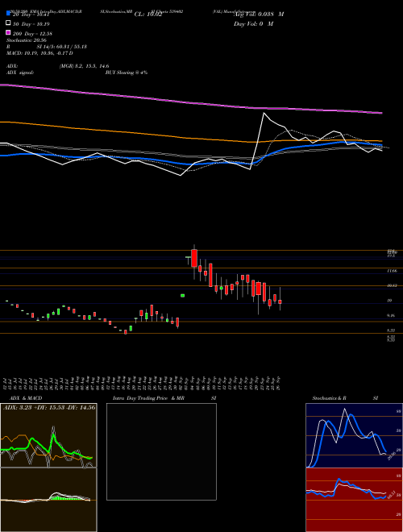Click the 'Day Vol: 0 M' readout
Image resolution: width=403 pixels, height=532 pixels.
[x=253, y=24]
